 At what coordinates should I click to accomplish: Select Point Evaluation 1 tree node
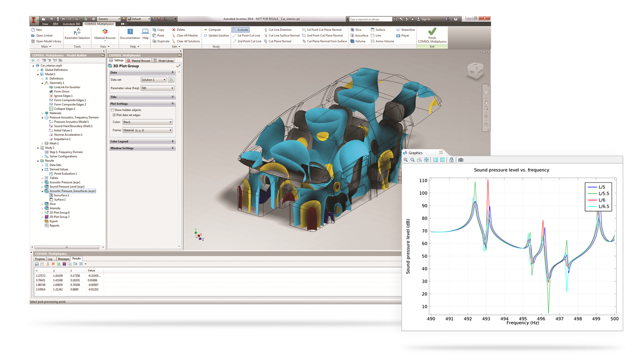click(x=63, y=174)
